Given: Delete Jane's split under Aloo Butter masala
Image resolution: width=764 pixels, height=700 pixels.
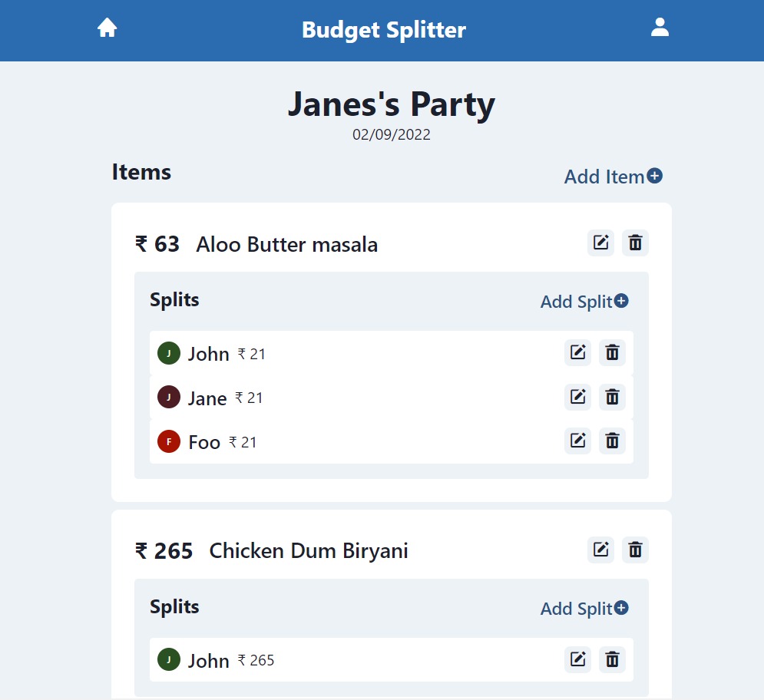Looking at the screenshot, I should [612, 397].
